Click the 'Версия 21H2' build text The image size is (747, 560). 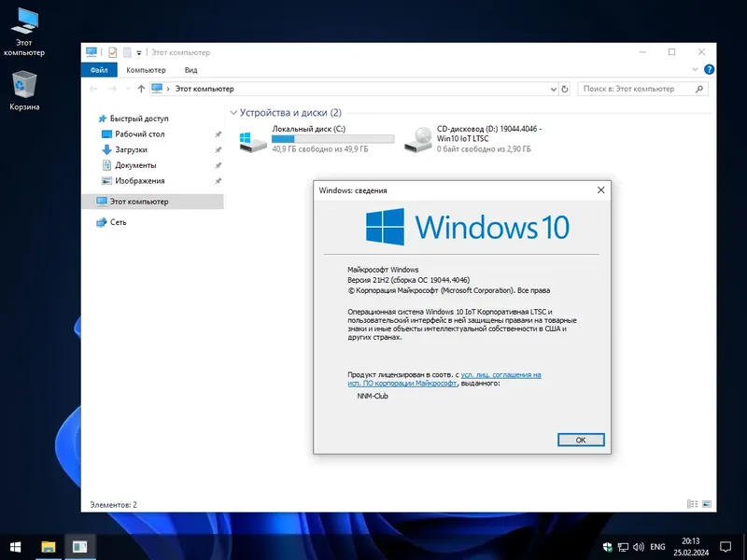click(x=409, y=280)
